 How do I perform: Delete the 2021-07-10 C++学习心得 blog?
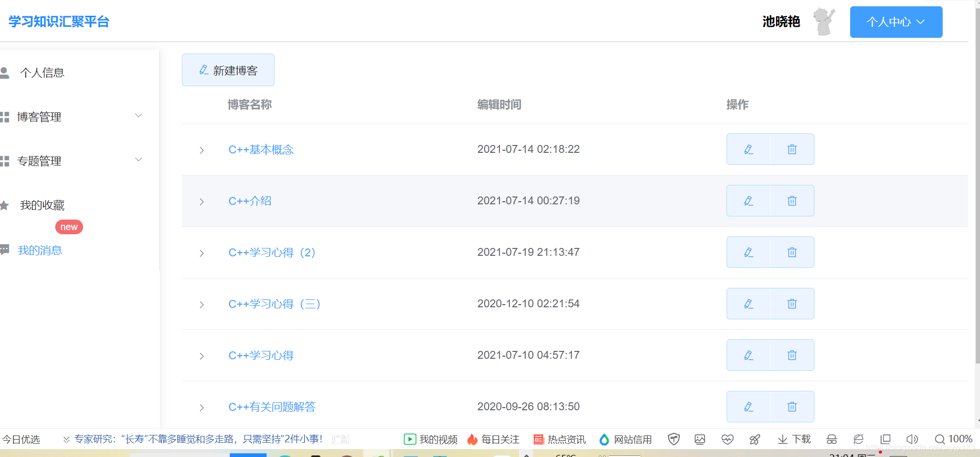pos(792,355)
